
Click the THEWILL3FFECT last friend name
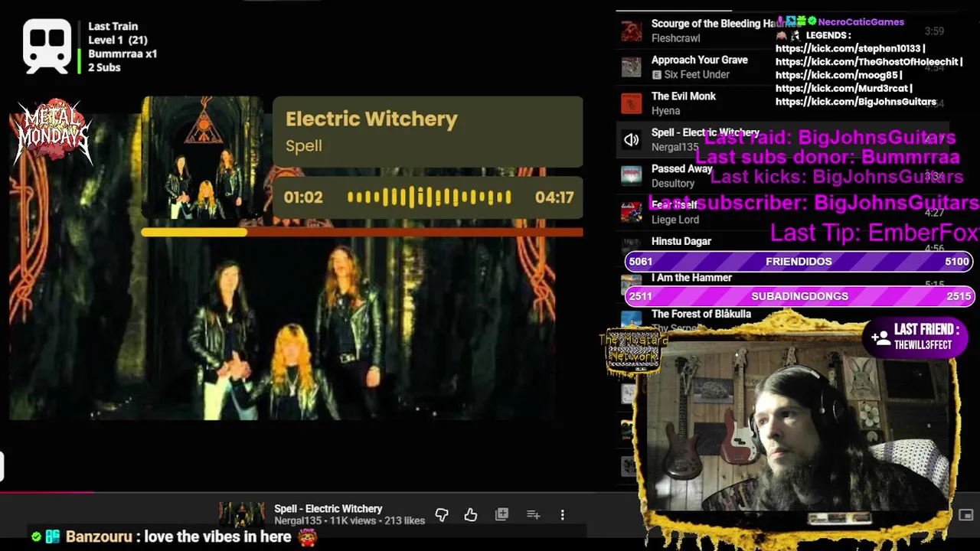pos(923,345)
